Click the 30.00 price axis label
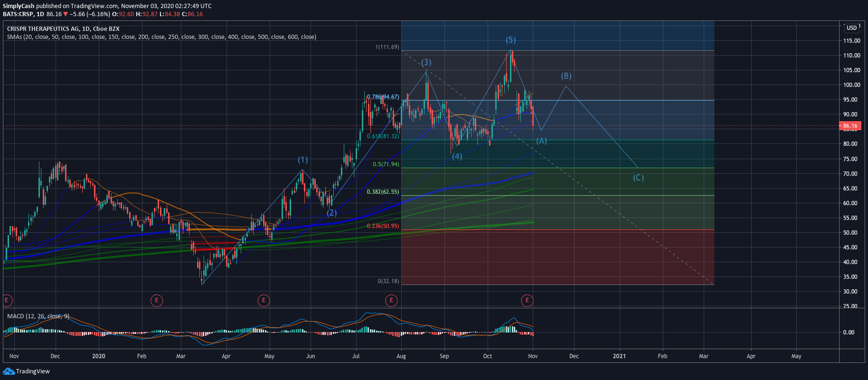 [x=850, y=292]
